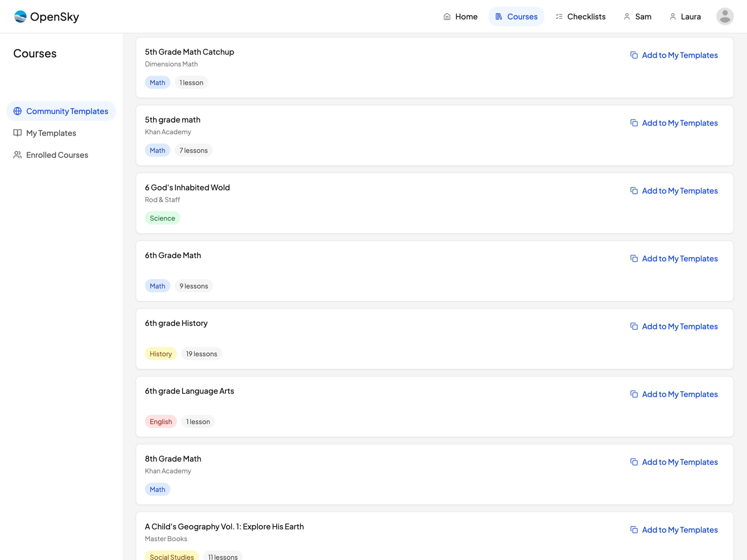This screenshot has width=747, height=560.
Task: Click the book icon for My Templates
Action: pos(18,133)
